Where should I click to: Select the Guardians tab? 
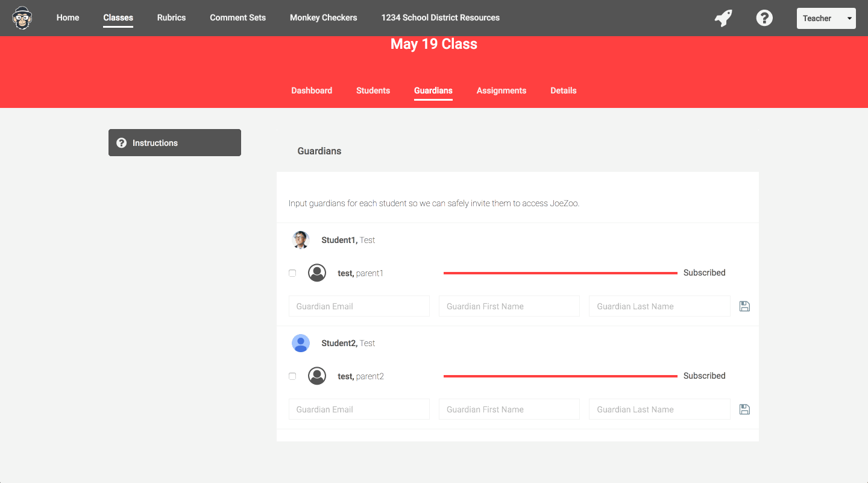tap(433, 90)
